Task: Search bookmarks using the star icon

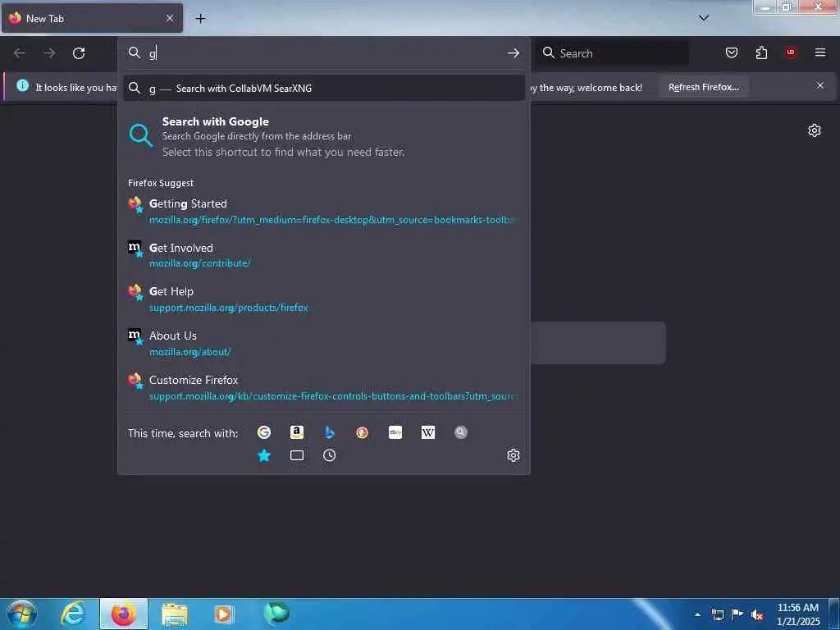Action: pos(264,455)
